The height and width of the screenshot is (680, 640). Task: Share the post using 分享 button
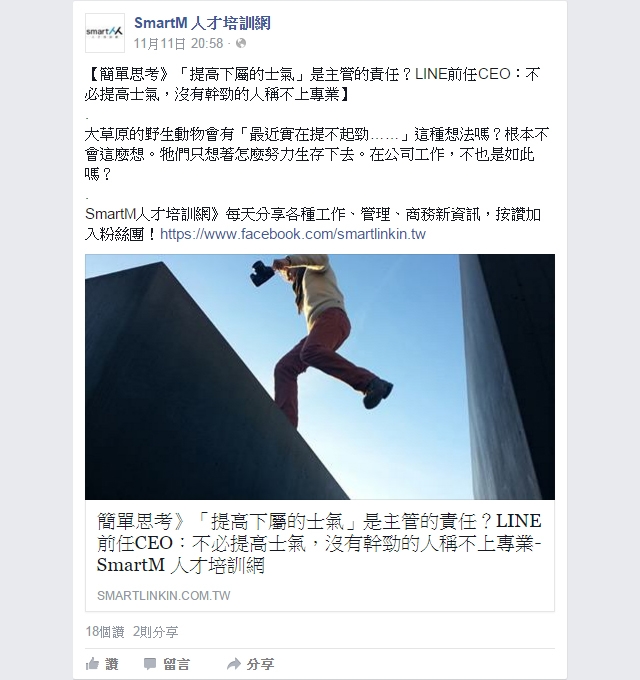point(251,664)
